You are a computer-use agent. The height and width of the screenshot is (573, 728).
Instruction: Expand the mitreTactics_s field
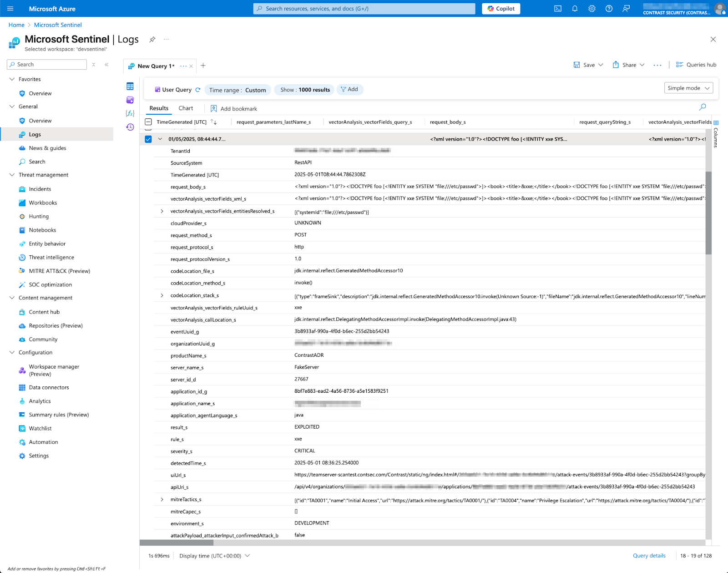point(162,499)
